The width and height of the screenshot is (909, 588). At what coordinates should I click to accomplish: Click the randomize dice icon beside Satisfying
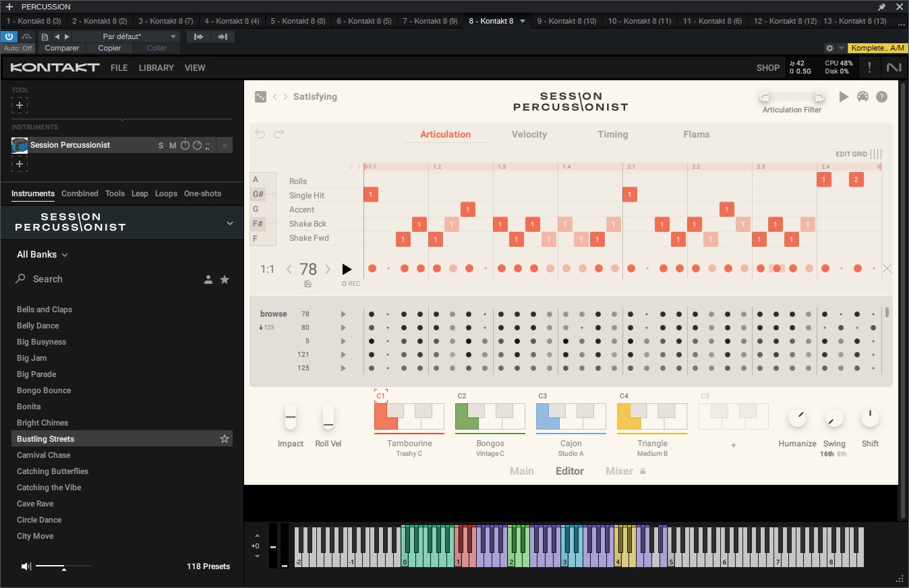click(x=260, y=97)
